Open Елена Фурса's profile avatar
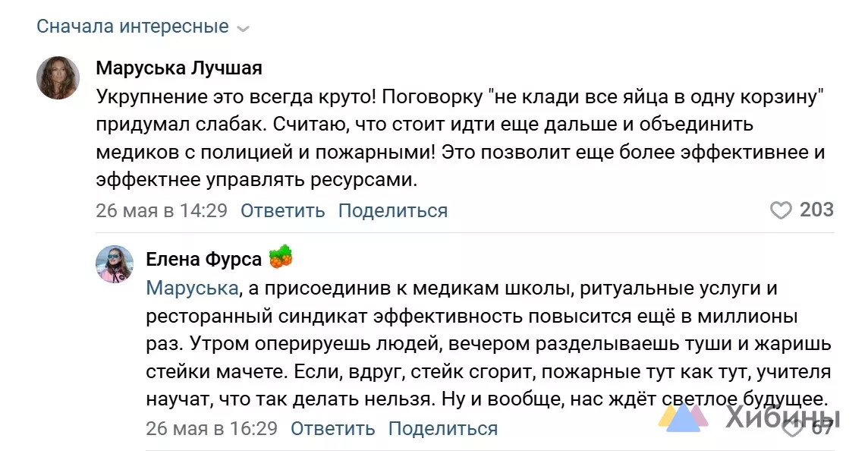Image resolution: width=868 pixels, height=451 pixels. [x=115, y=264]
